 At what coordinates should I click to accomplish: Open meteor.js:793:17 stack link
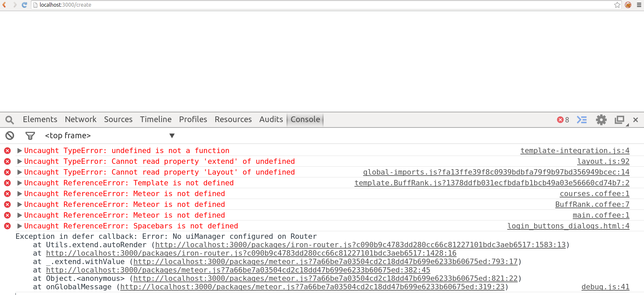326,262
